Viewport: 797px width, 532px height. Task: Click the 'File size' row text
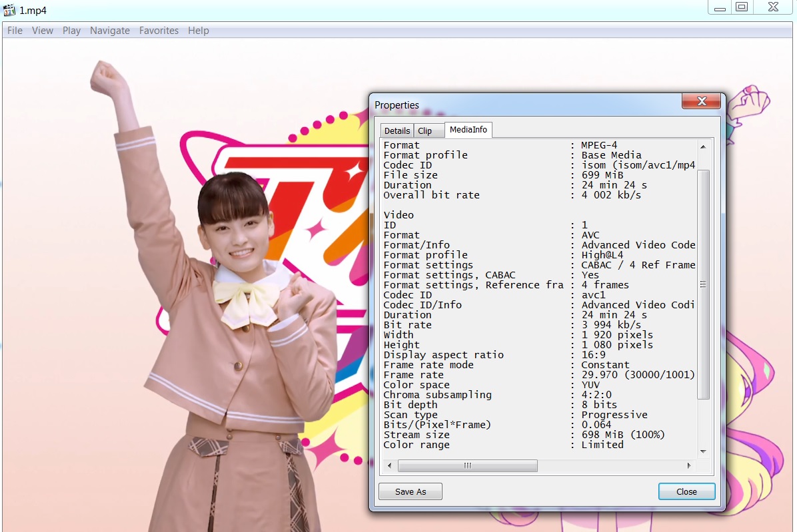410,175
